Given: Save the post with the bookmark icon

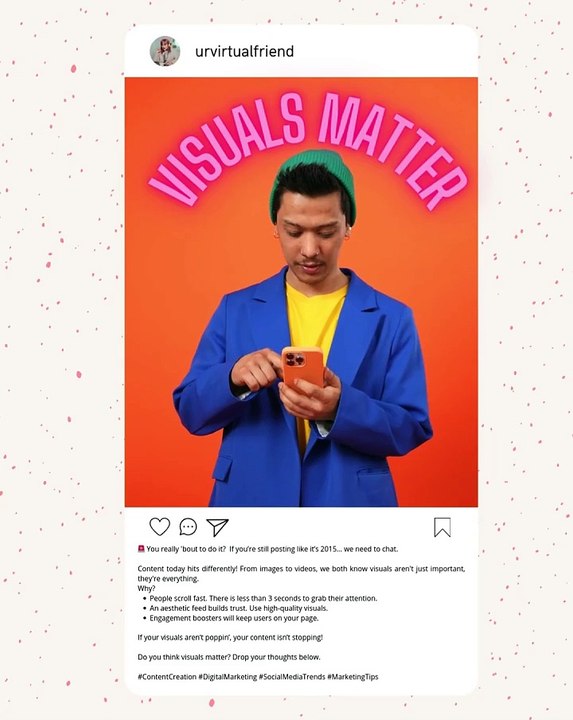Looking at the screenshot, I should 442,527.
